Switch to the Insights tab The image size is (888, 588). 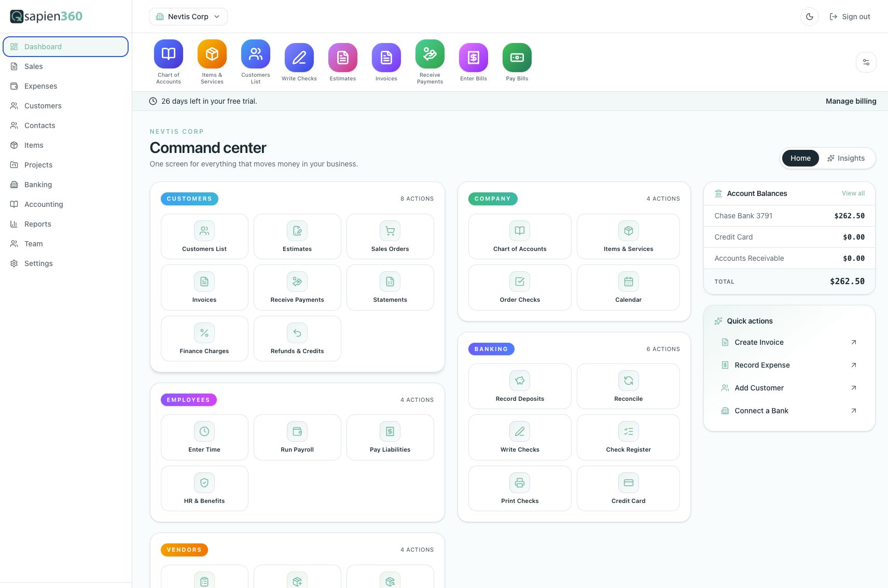pos(846,158)
